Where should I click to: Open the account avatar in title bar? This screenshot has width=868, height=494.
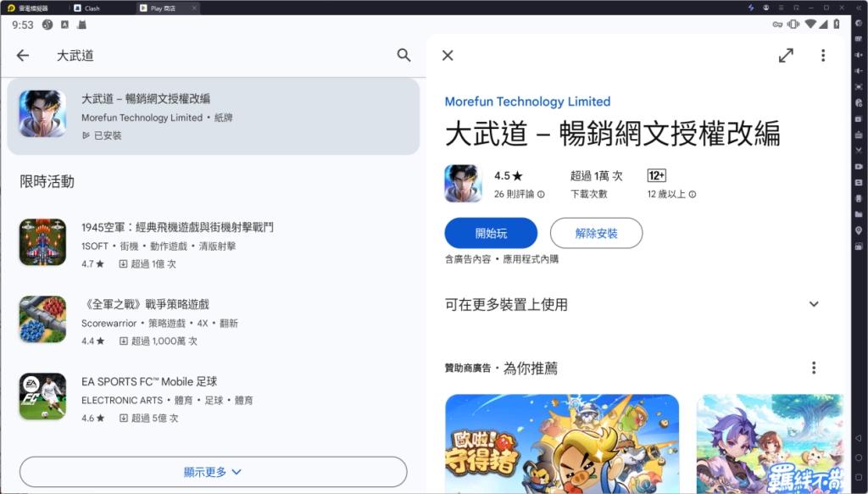[766, 8]
